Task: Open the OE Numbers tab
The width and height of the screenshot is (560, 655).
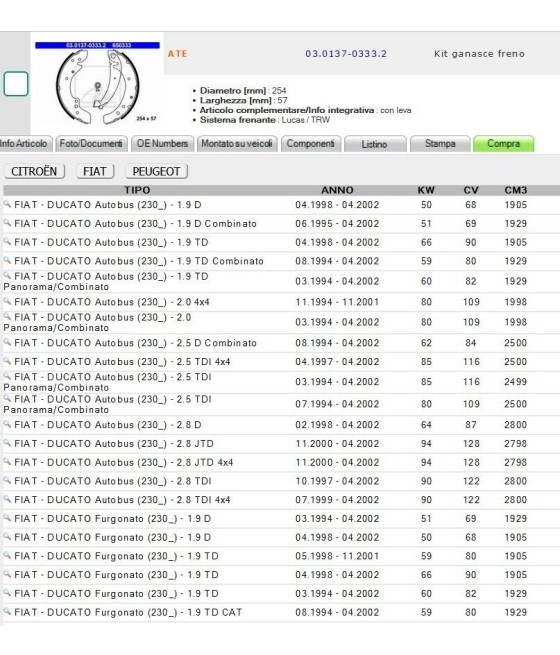Action: pos(162,143)
